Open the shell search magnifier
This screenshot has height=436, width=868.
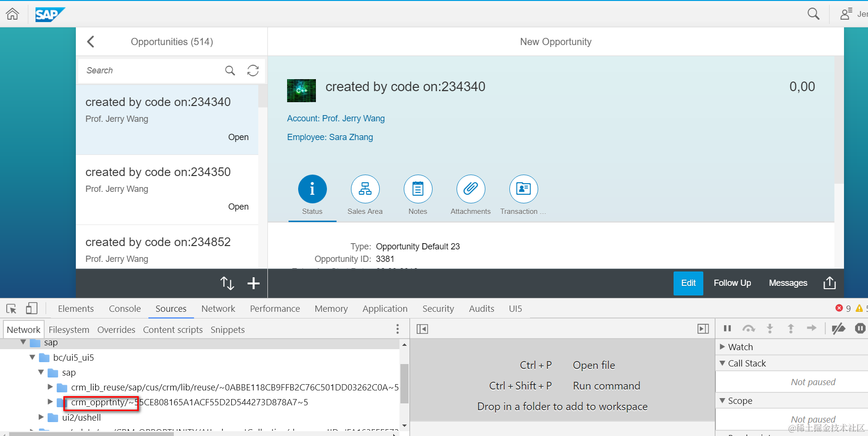[813, 14]
